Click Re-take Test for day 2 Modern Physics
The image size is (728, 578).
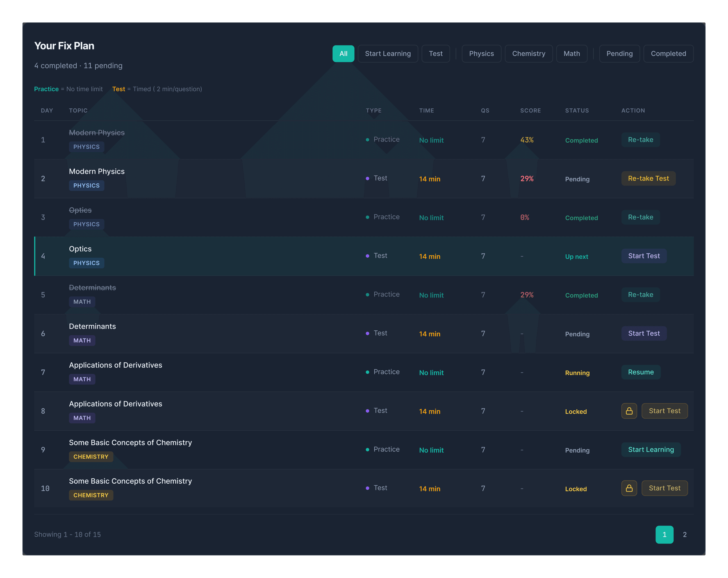click(x=648, y=179)
